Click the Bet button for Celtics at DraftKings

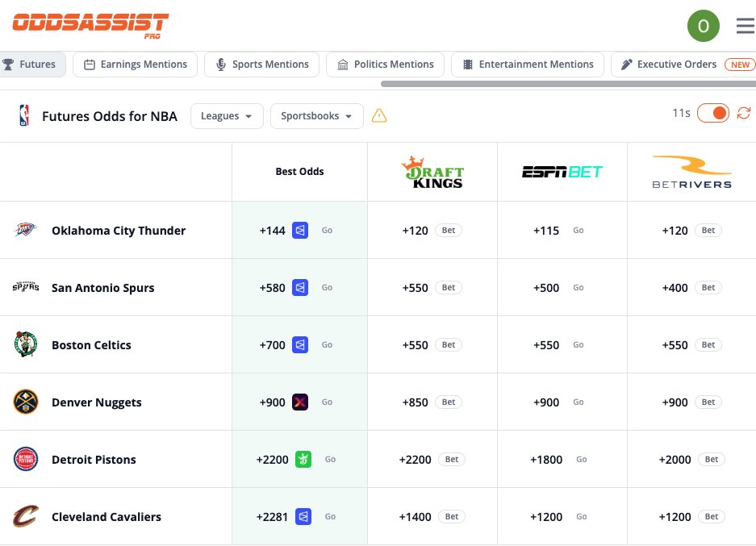pyautogui.click(x=449, y=344)
